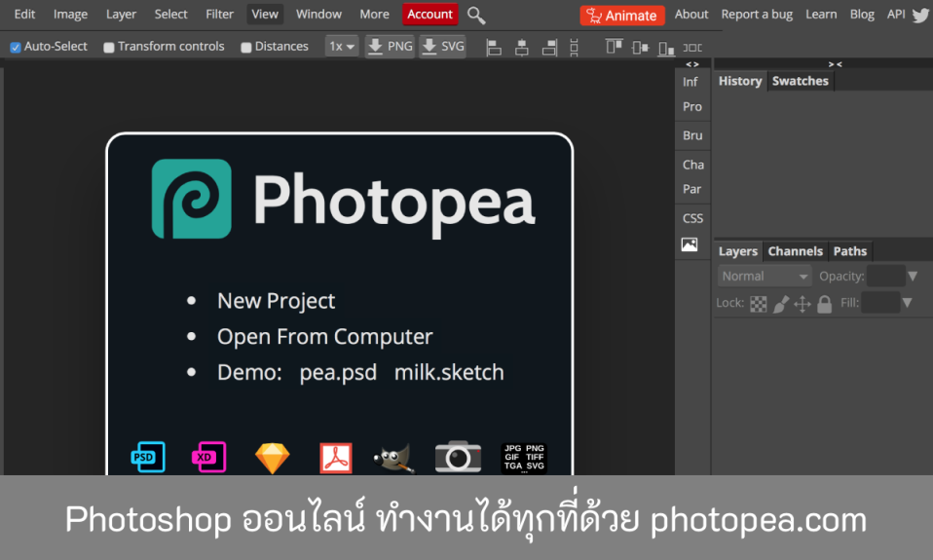Viewport: 933px width, 560px height.
Task: Click the vertical spacing distribute icon
Action: click(574, 47)
